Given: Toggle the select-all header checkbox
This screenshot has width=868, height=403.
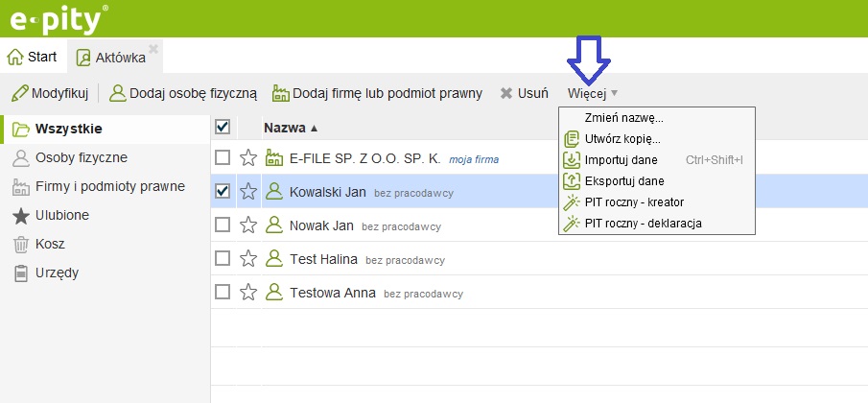Looking at the screenshot, I should pyautogui.click(x=223, y=127).
